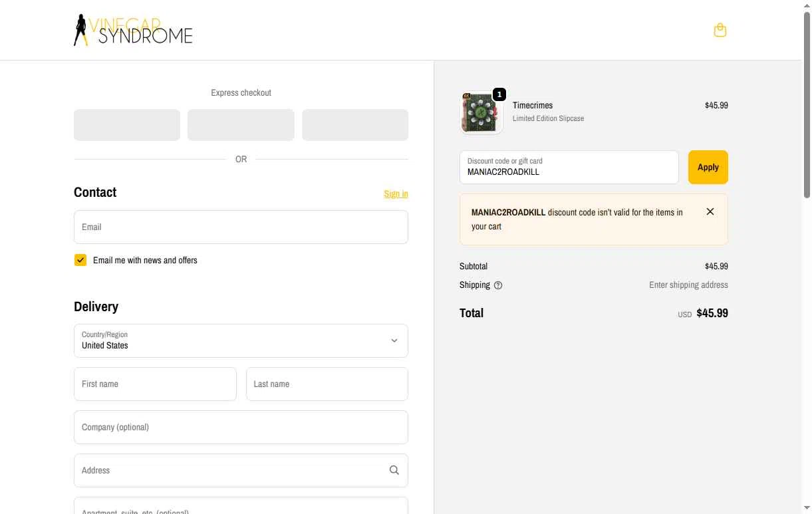Click the Vinegar Syndrome logo
The width and height of the screenshot is (812, 514).
[133, 30]
